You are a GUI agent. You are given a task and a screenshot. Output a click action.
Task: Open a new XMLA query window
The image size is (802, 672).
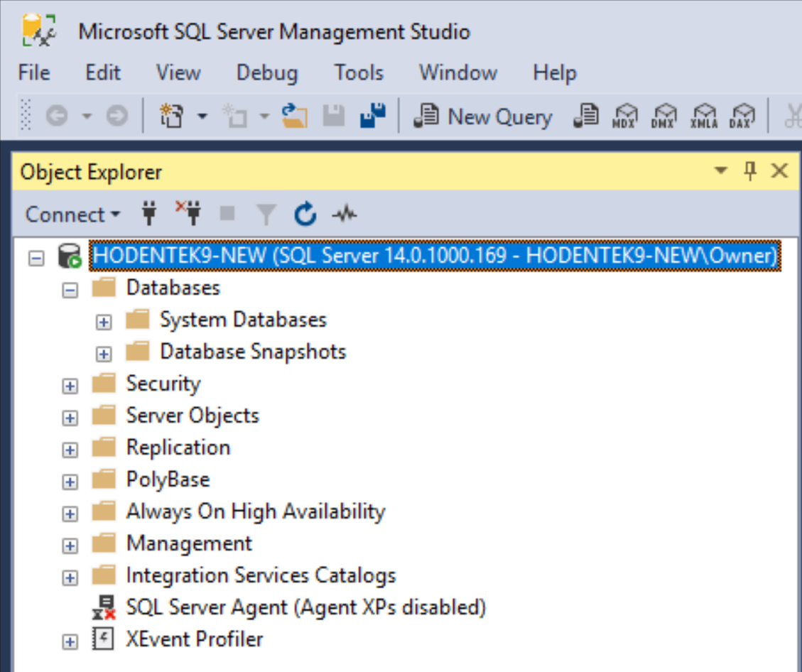pos(704,116)
